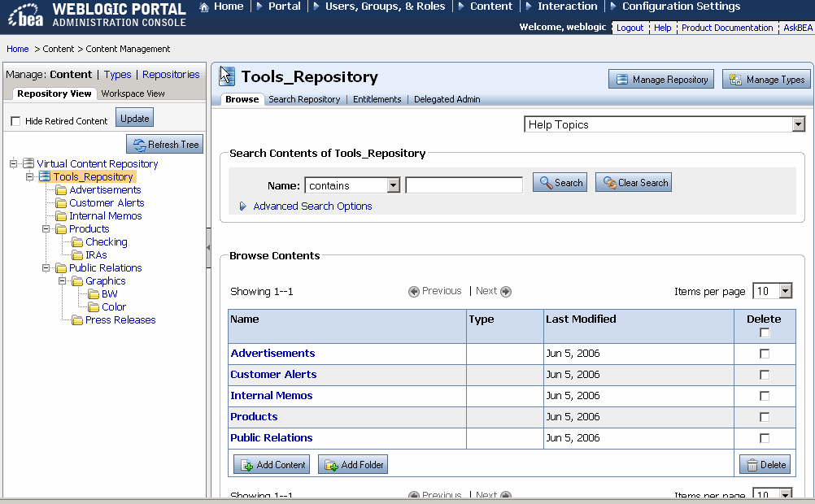Check delete box for Customer Alerts row
The height and width of the screenshot is (504, 815).
tap(765, 375)
